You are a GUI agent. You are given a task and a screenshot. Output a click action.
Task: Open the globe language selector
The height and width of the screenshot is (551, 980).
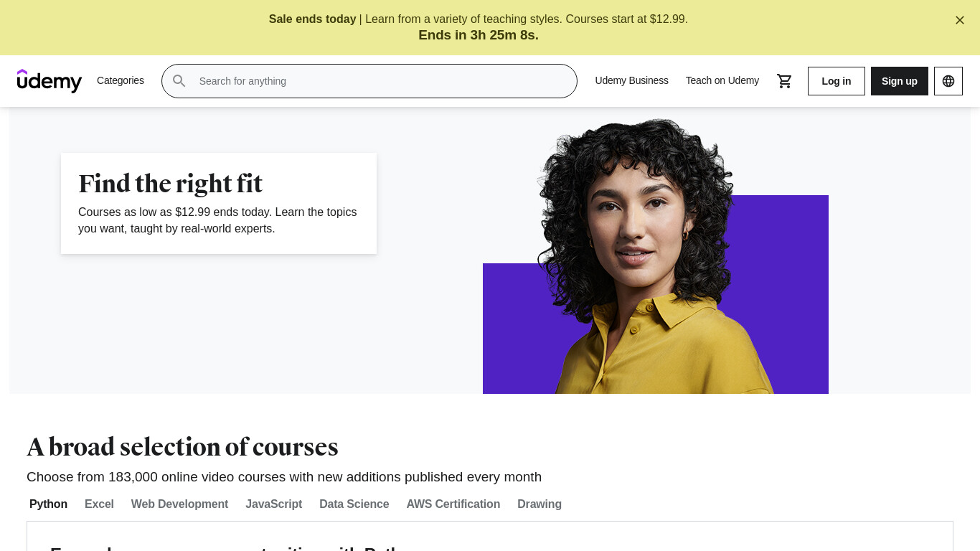(948, 81)
